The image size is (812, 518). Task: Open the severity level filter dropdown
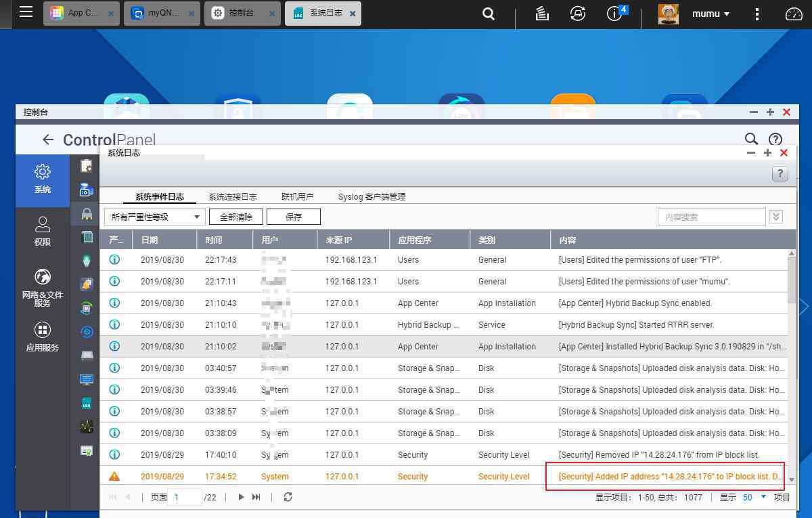(x=155, y=217)
